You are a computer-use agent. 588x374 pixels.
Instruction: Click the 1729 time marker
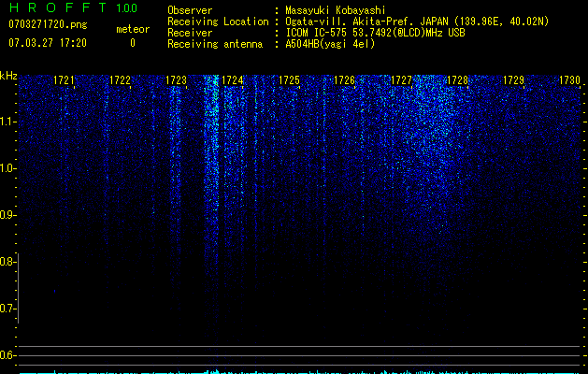click(x=513, y=79)
